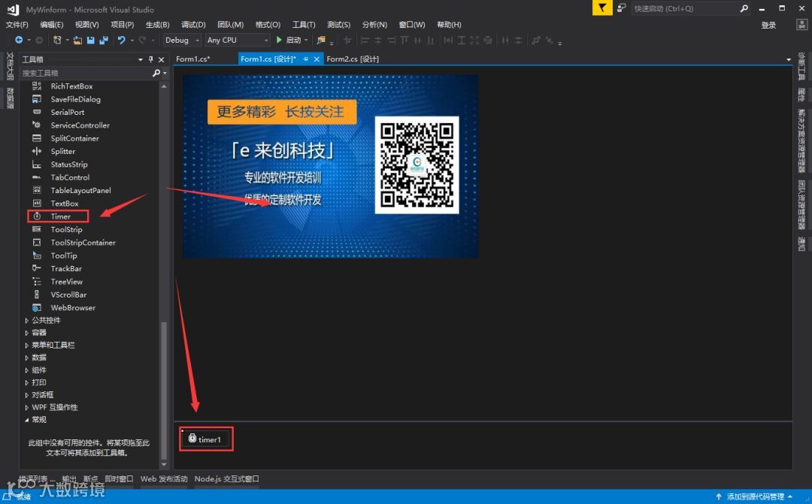Click the save all icon
The width and height of the screenshot is (812, 504).
coord(104,40)
